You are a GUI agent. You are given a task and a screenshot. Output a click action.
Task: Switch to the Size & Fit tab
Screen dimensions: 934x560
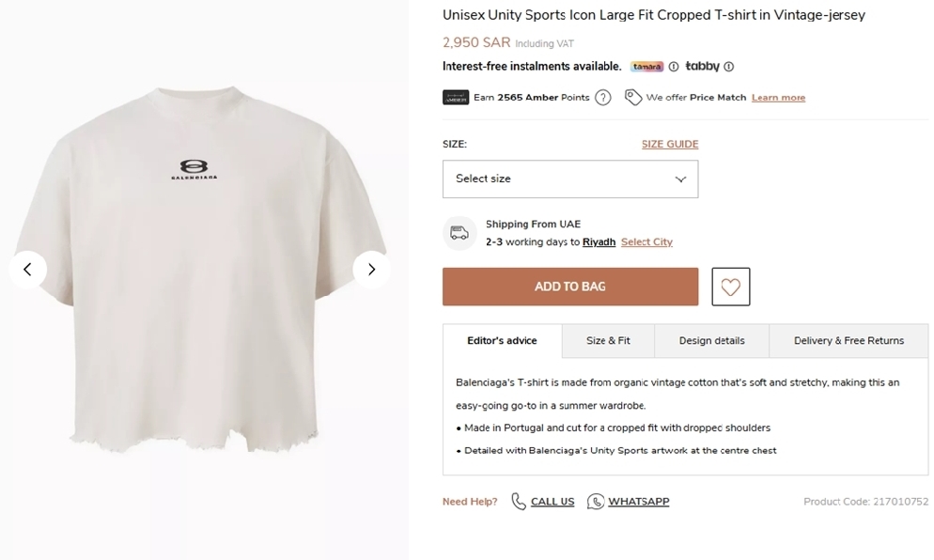[x=608, y=341]
